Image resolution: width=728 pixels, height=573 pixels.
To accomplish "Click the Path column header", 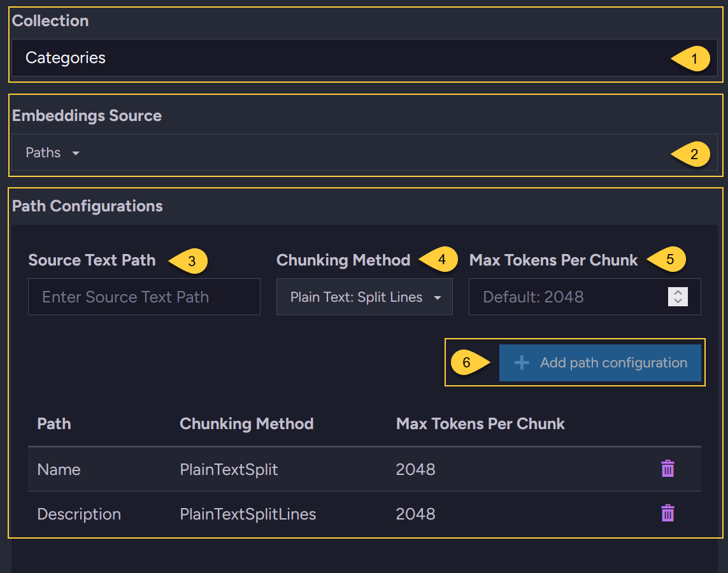I will point(54,423).
